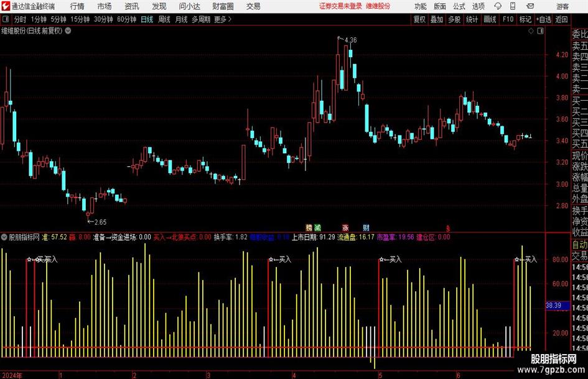Viewport: 588px width, 379px height.
Task: Open the 选项 menu
Action: [478, 6]
